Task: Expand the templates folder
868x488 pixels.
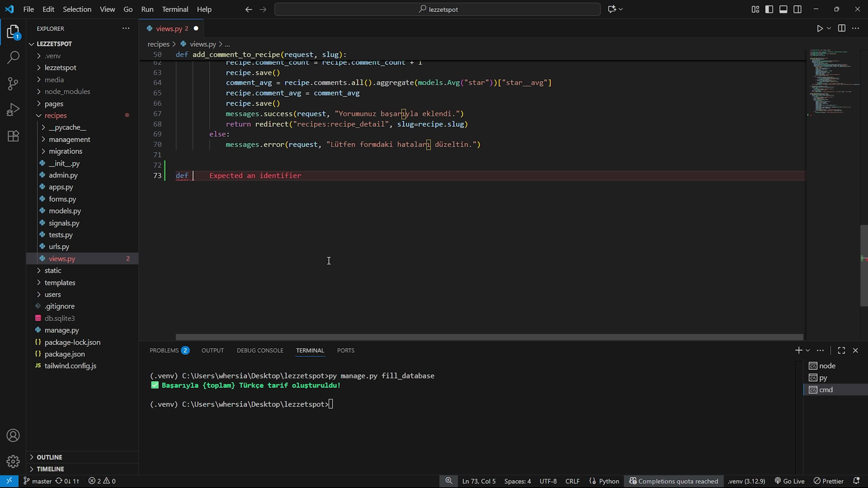Action: 60,283
